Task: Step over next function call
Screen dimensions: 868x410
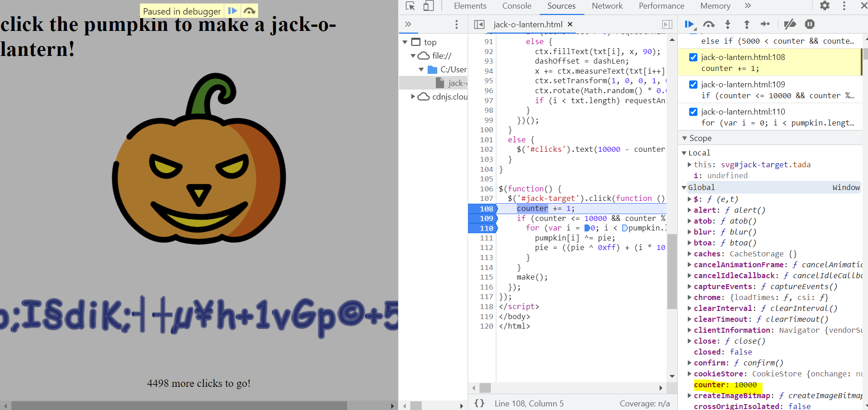Action: (709, 25)
